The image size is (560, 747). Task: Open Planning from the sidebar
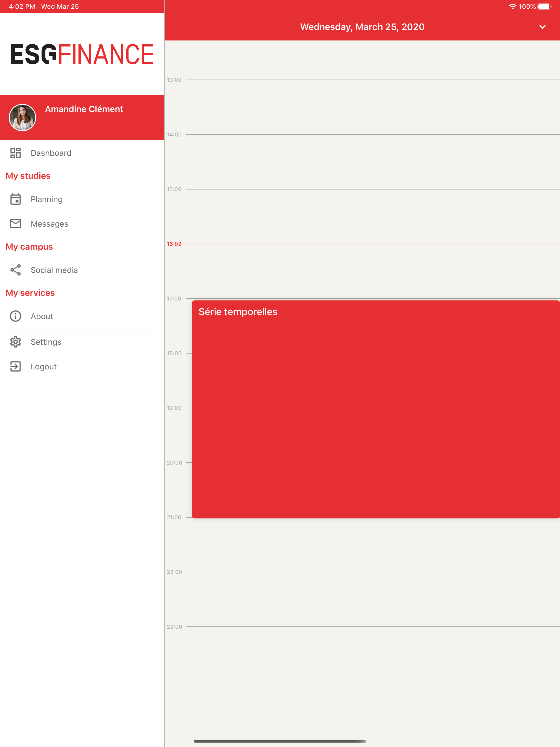click(82, 199)
